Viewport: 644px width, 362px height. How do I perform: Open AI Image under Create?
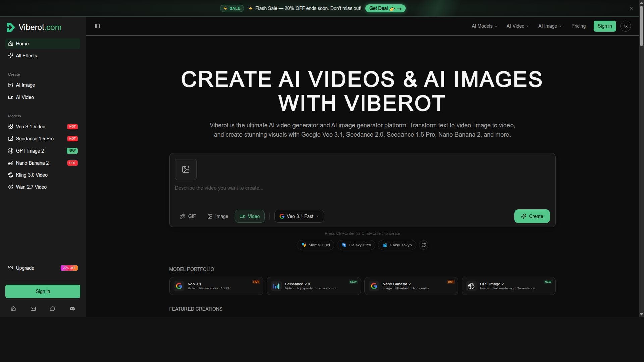43,85
